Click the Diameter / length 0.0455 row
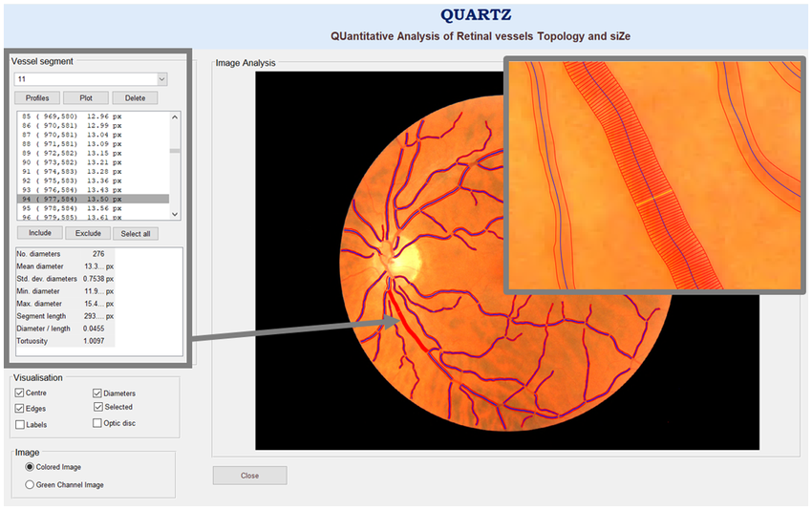Image resolution: width=812 pixels, height=510 pixels. (65, 329)
